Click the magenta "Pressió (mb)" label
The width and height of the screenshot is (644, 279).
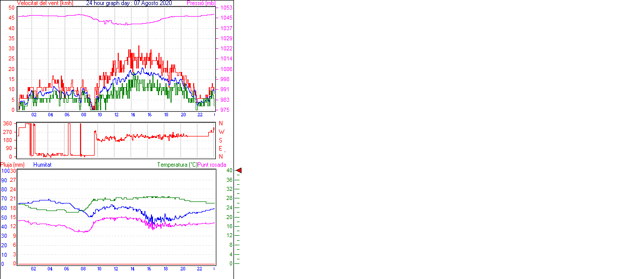[x=201, y=3]
